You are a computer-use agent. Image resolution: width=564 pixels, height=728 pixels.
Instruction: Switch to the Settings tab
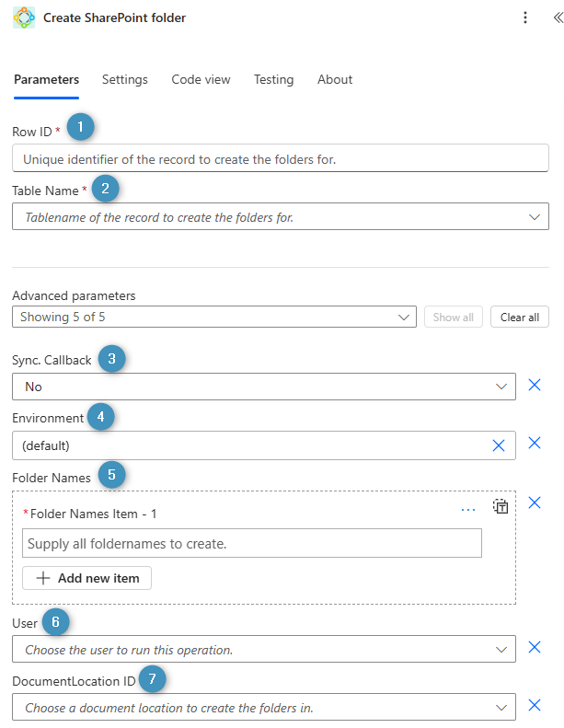pyautogui.click(x=124, y=80)
